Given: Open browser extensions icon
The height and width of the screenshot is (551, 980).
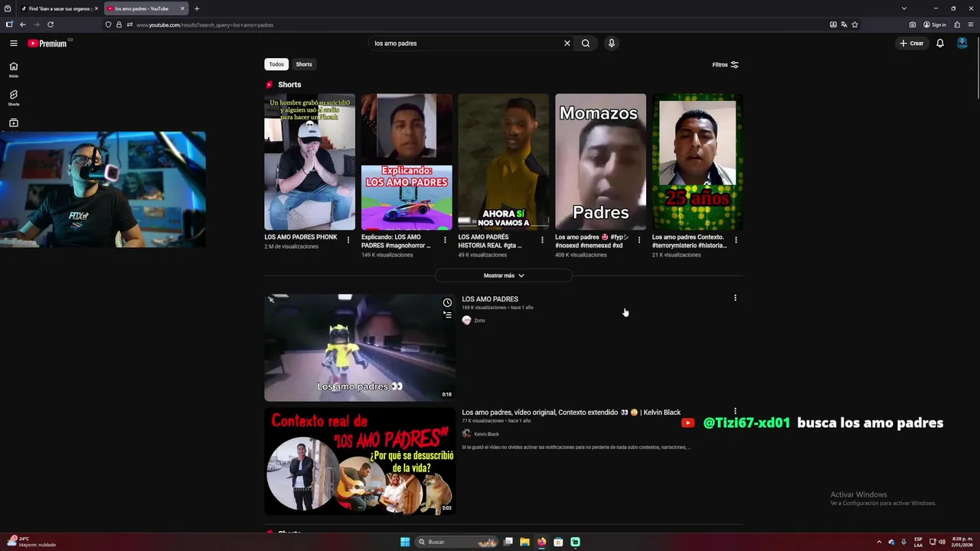Looking at the screenshot, I should pos(957,24).
